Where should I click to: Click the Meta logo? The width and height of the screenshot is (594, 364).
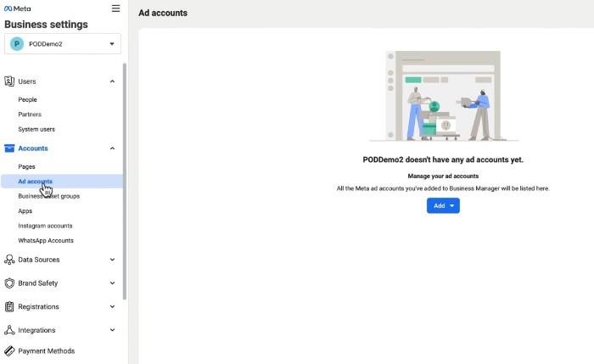coord(18,8)
